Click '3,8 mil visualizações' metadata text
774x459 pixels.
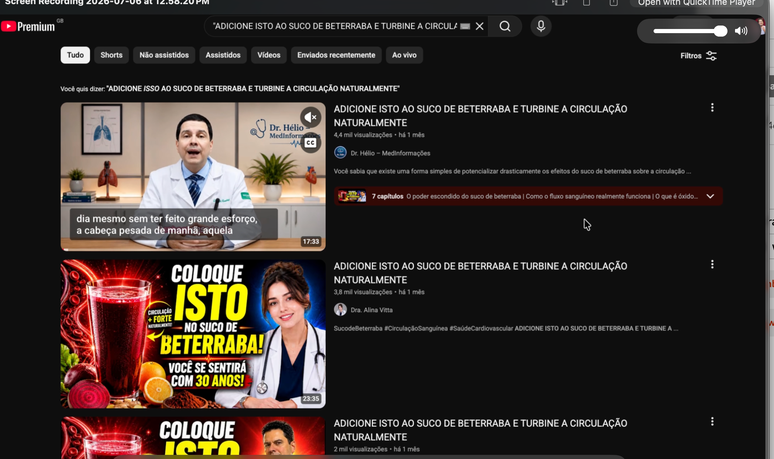[x=363, y=292]
